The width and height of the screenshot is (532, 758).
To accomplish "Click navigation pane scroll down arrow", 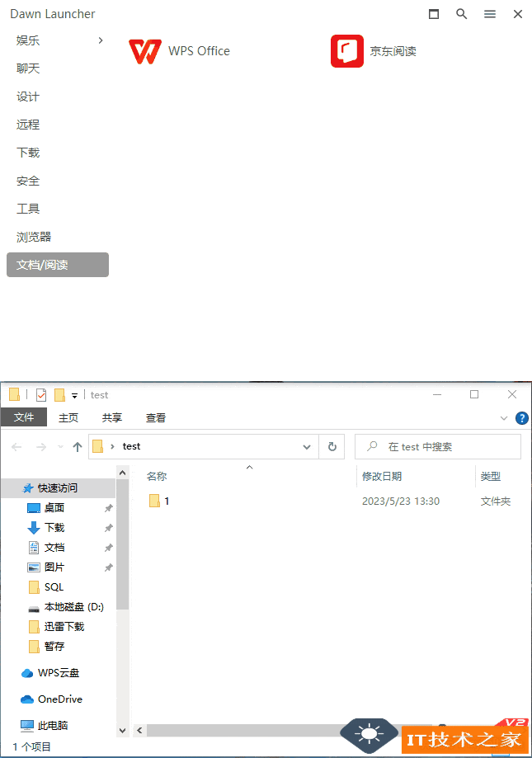I will (x=123, y=731).
